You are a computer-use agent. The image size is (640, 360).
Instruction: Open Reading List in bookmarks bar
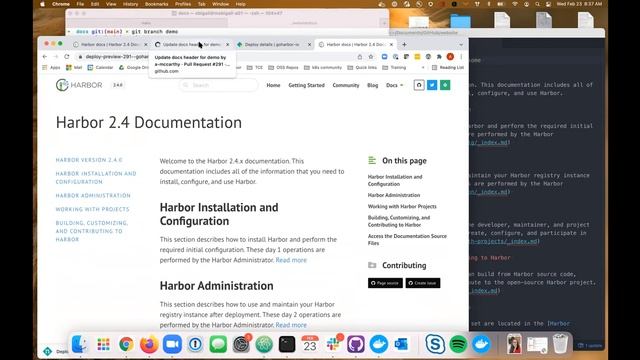pyautogui.click(x=448, y=67)
